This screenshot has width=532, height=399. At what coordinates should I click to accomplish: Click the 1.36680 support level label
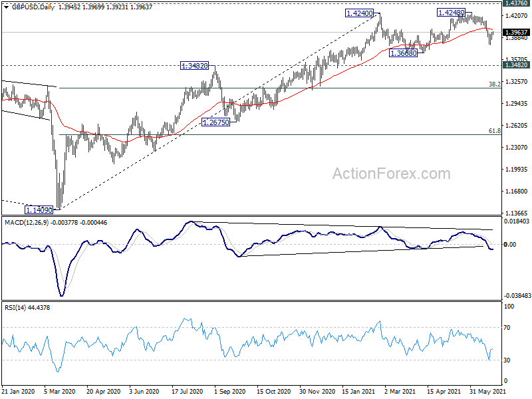(x=403, y=53)
